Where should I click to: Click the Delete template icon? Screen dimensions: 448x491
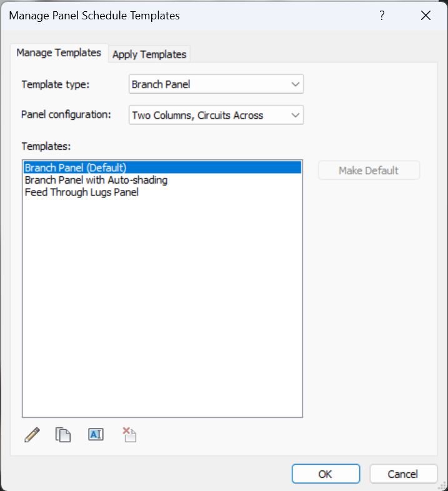pyautogui.click(x=129, y=435)
